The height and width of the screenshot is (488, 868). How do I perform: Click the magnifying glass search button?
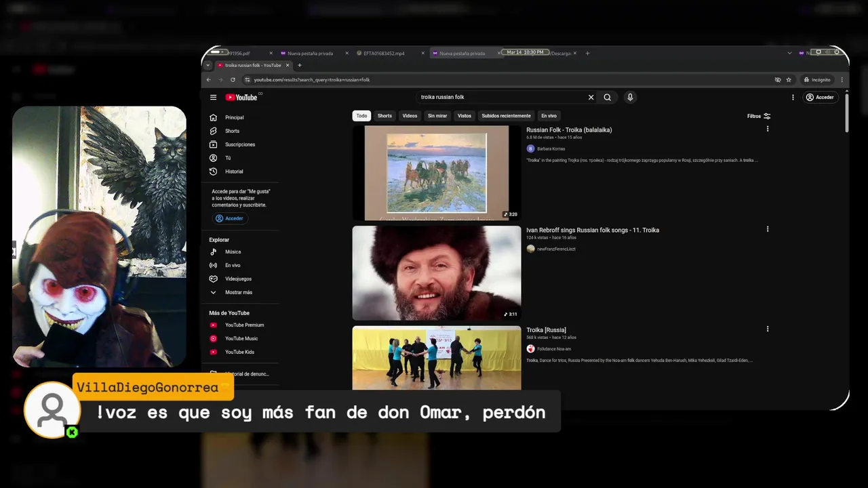pos(607,97)
